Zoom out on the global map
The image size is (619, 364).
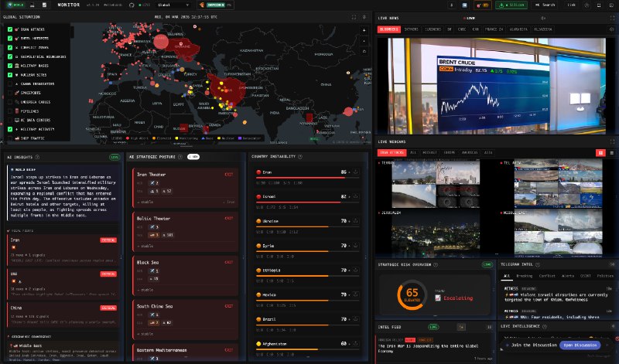point(364,41)
